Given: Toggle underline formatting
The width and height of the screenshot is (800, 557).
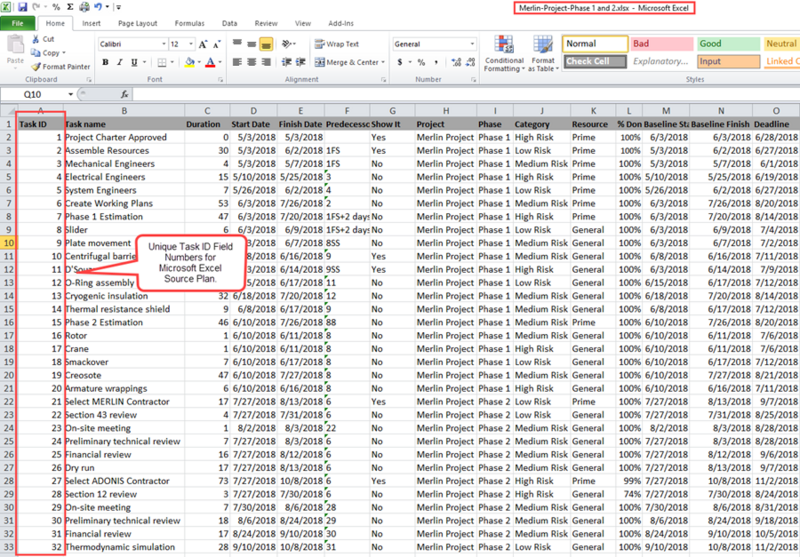Looking at the screenshot, I should coord(134,62).
